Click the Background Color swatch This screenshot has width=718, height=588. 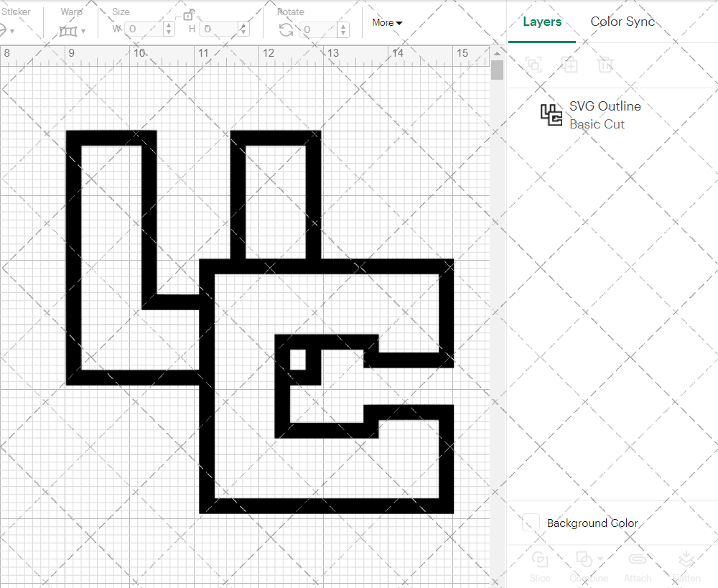[x=531, y=523]
